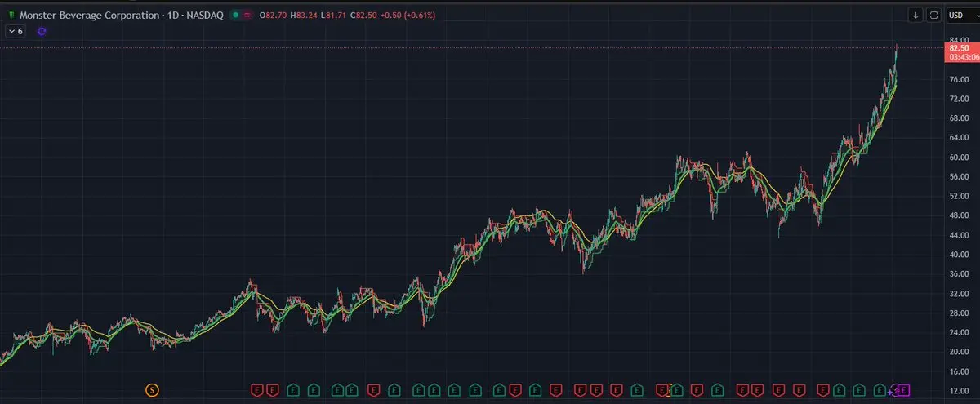The image size is (980, 404).
Task: Click the +0.50 (+0.61%) change value
Action: (x=410, y=15)
